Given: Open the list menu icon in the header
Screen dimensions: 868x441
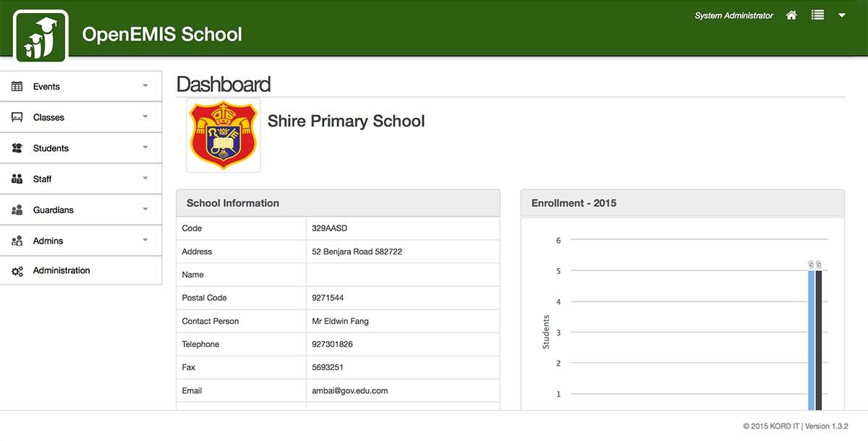Looking at the screenshot, I should (817, 14).
